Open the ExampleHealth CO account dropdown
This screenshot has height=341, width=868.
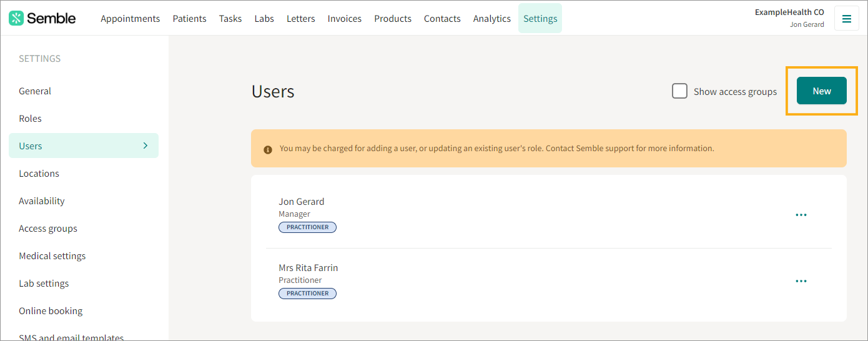[x=789, y=18]
